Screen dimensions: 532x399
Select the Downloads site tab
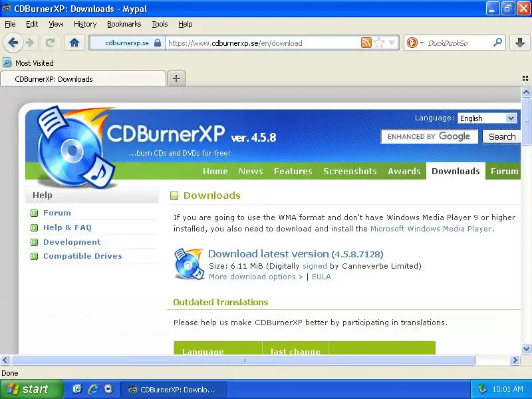[x=456, y=171]
